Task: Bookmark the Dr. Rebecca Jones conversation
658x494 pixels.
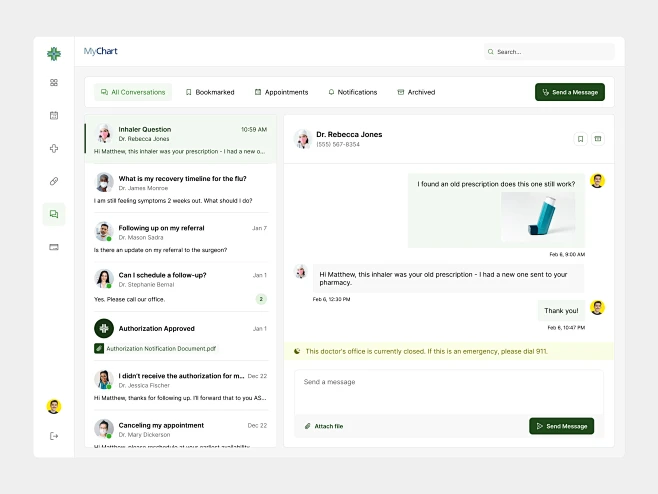Action: pos(580,139)
